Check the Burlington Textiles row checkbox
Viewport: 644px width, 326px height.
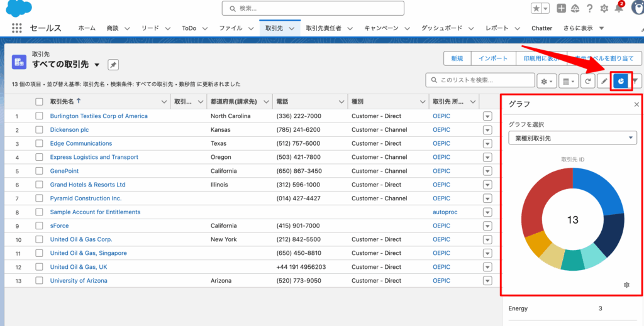point(39,116)
